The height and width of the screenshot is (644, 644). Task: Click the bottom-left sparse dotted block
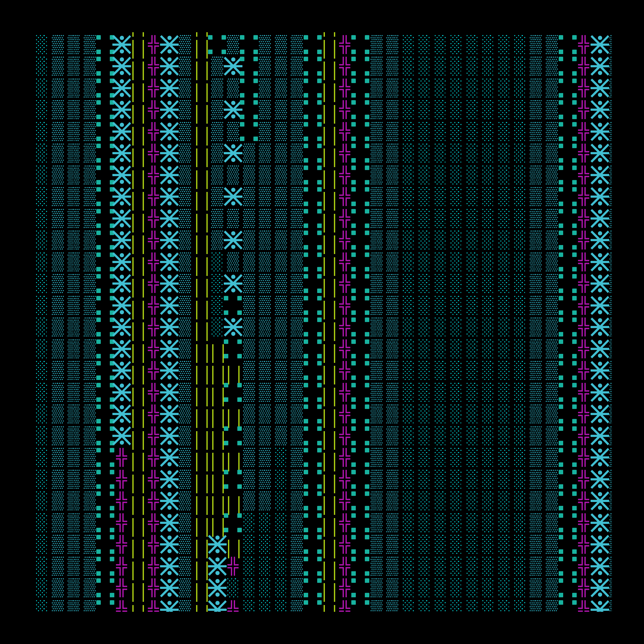(42, 605)
